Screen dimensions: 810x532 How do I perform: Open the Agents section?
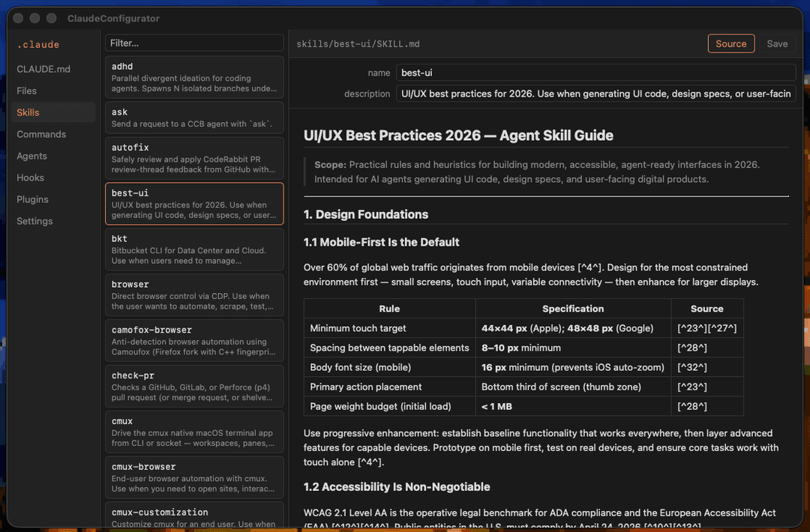31,155
